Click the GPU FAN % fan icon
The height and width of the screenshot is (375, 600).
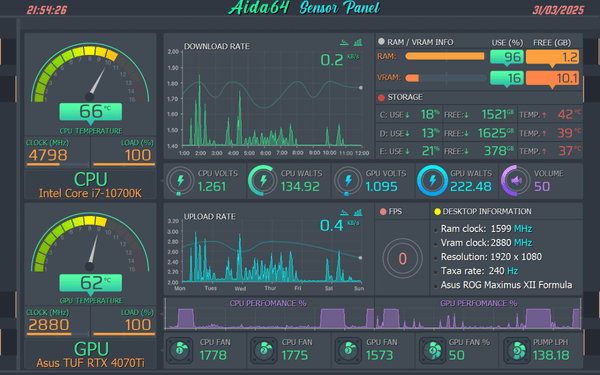pos(432,350)
